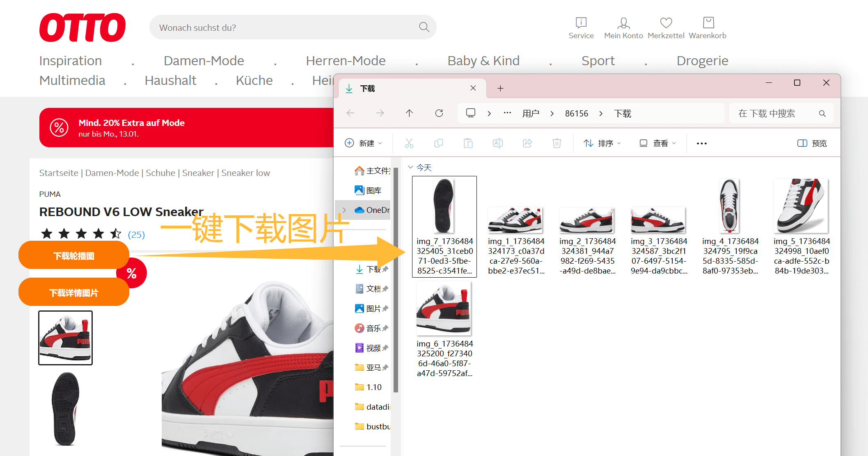Open the Multimedia menu
868x456 pixels.
72,80
